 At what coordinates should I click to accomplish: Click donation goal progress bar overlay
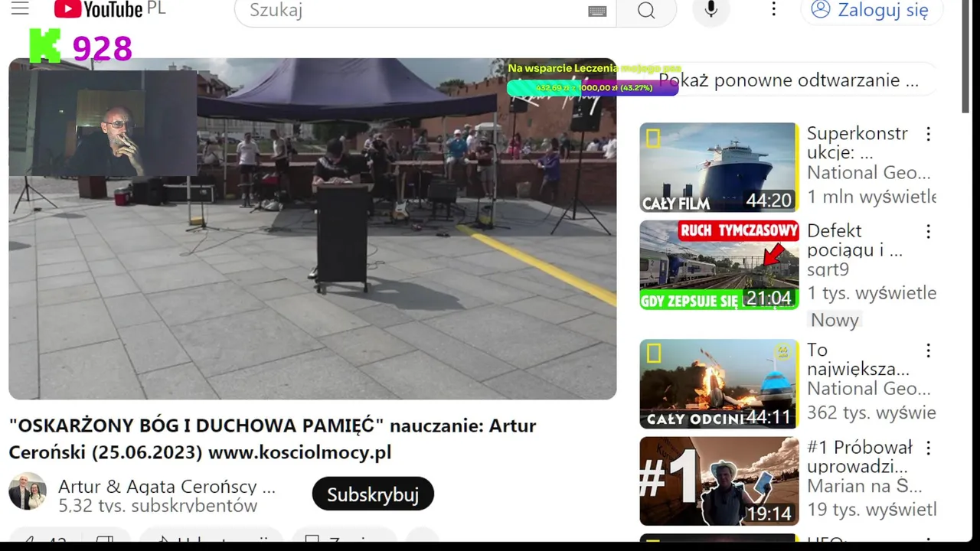click(592, 88)
